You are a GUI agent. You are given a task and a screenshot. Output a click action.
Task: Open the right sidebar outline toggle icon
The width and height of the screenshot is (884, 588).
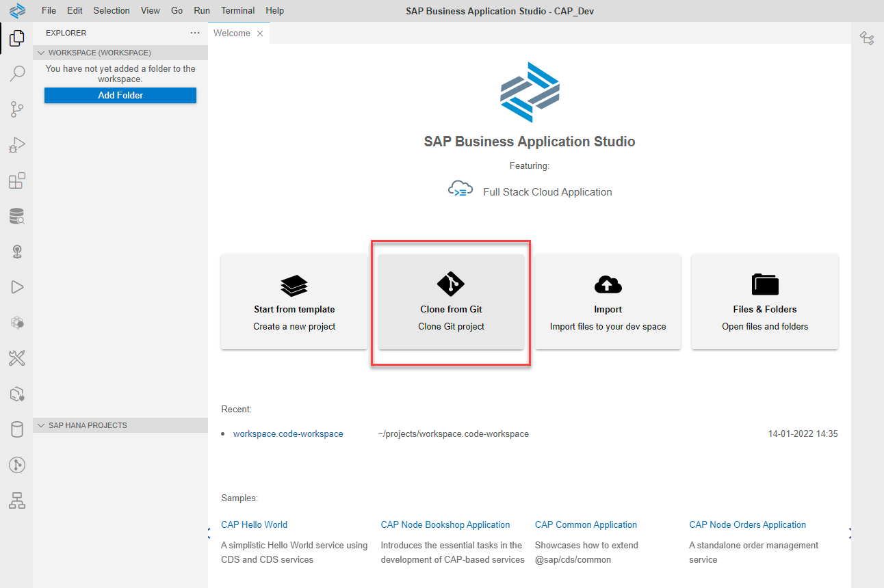(x=867, y=38)
